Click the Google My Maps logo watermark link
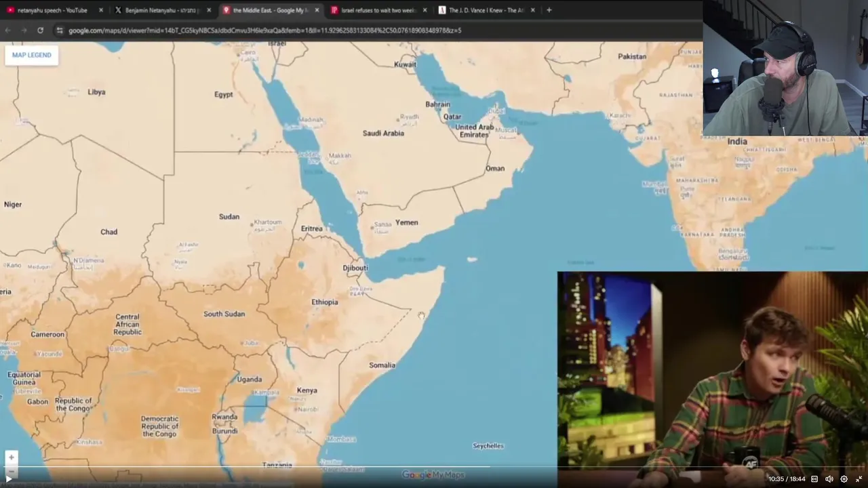The image size is (868, 488). tap(433, 475)
